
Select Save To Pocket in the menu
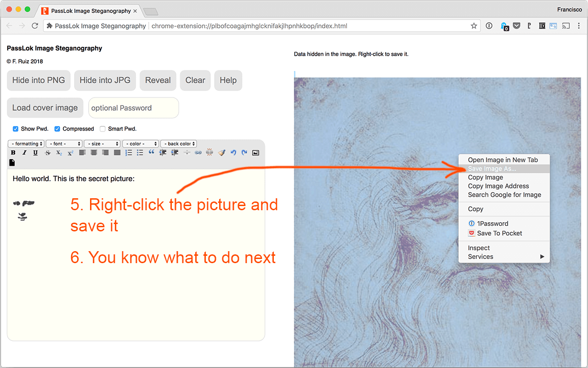click(x=504, y=233)
